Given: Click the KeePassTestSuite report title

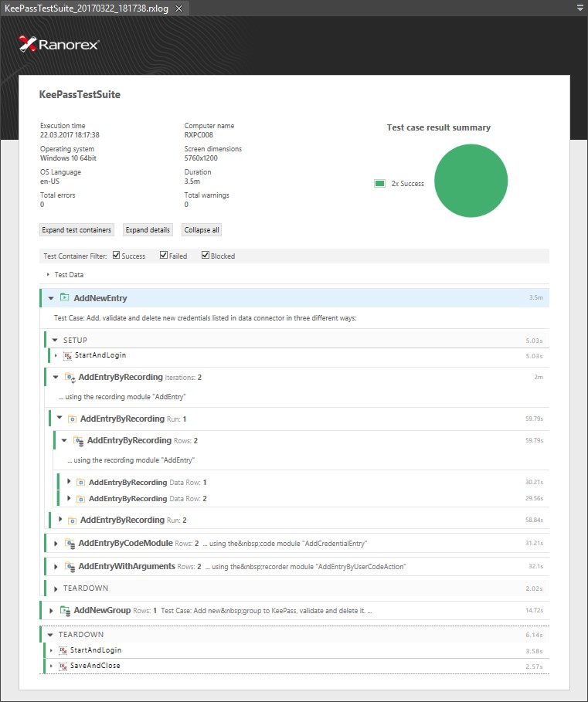Looking at the screenshot, I should [80, 94].
